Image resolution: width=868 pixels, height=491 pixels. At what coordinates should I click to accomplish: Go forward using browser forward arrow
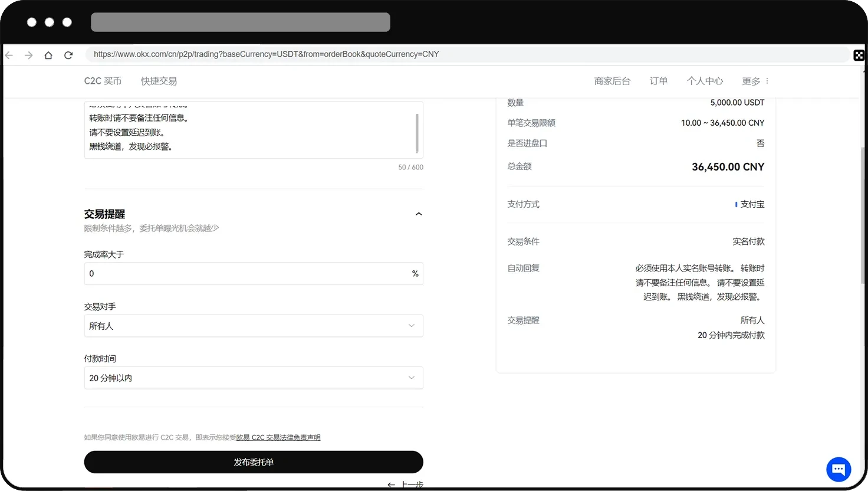pos(28,55)
